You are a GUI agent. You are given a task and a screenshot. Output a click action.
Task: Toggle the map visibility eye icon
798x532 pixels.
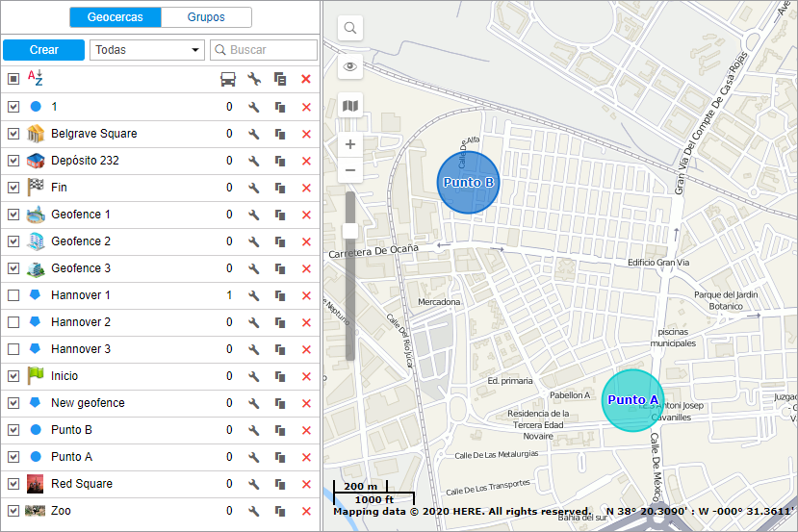coord(350,66)
